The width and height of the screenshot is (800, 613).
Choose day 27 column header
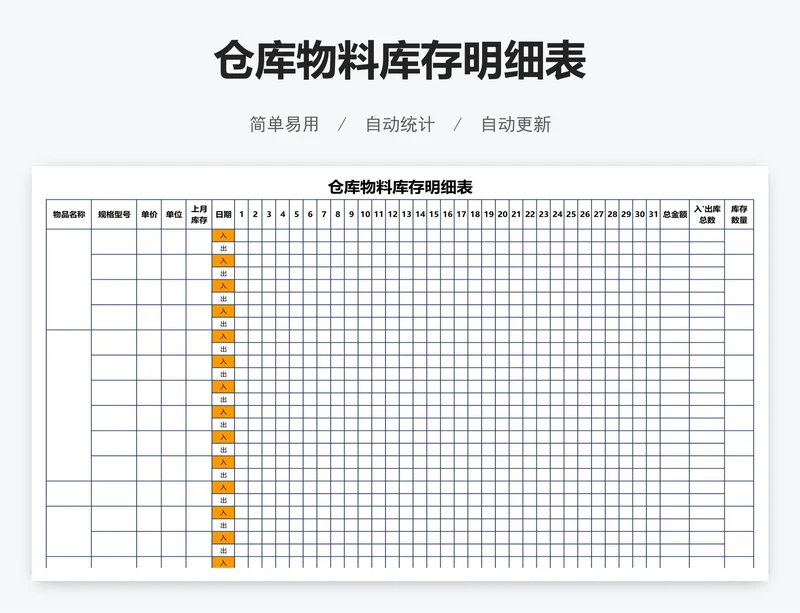(x=598, y=214)
